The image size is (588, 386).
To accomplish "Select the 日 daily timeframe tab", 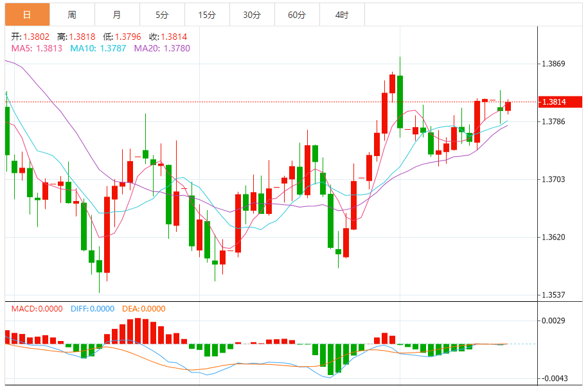I will point(27,15).
